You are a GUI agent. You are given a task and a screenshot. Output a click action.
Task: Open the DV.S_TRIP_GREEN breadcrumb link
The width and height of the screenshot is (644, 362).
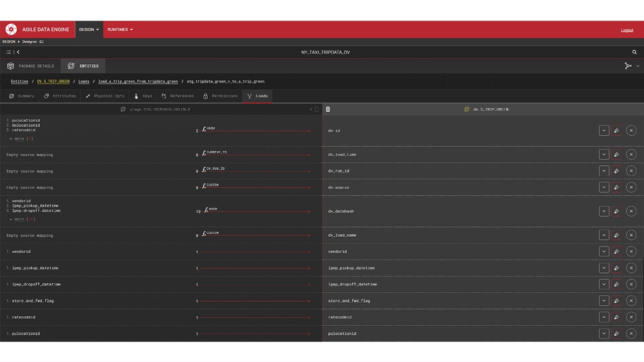pos(53,81)
